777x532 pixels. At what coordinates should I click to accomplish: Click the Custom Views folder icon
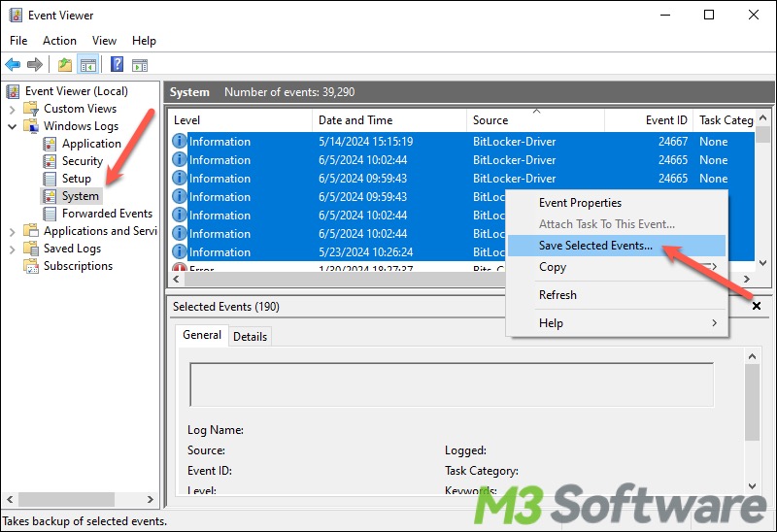pyautogui.click(x=31, y=109)
